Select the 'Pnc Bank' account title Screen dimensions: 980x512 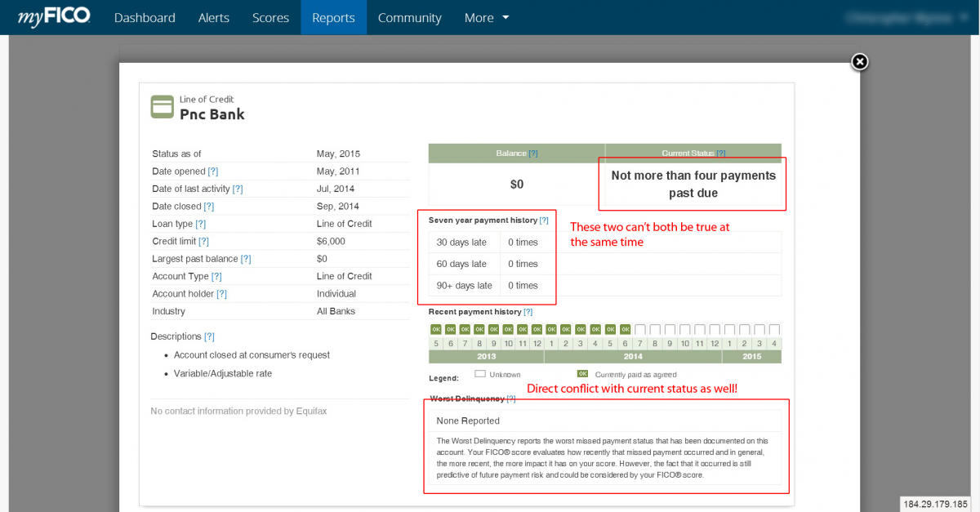point(212,114)
